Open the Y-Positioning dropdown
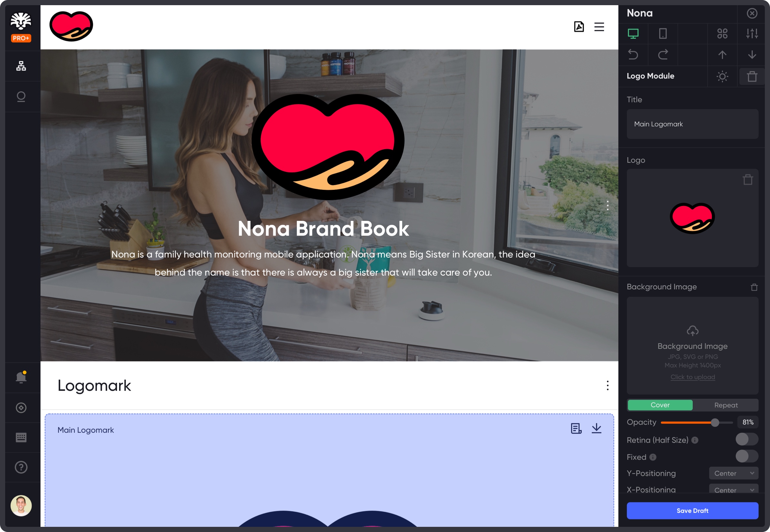The height and width of the screenshot is (532, 770). point(733,473)
